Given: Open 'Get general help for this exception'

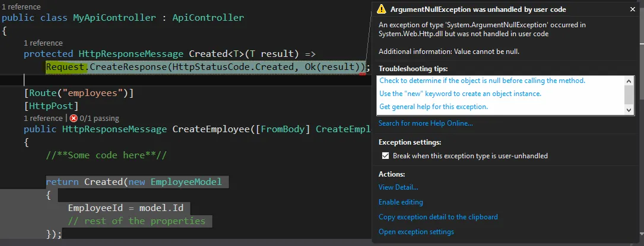Looking at the screenshot, I should (x=433, y=107).
